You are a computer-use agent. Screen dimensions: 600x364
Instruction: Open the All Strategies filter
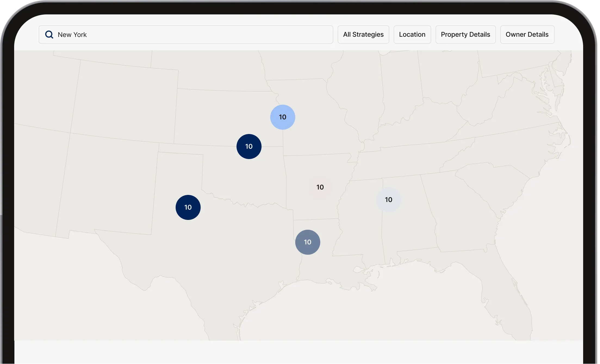click(x=363, y=35)
